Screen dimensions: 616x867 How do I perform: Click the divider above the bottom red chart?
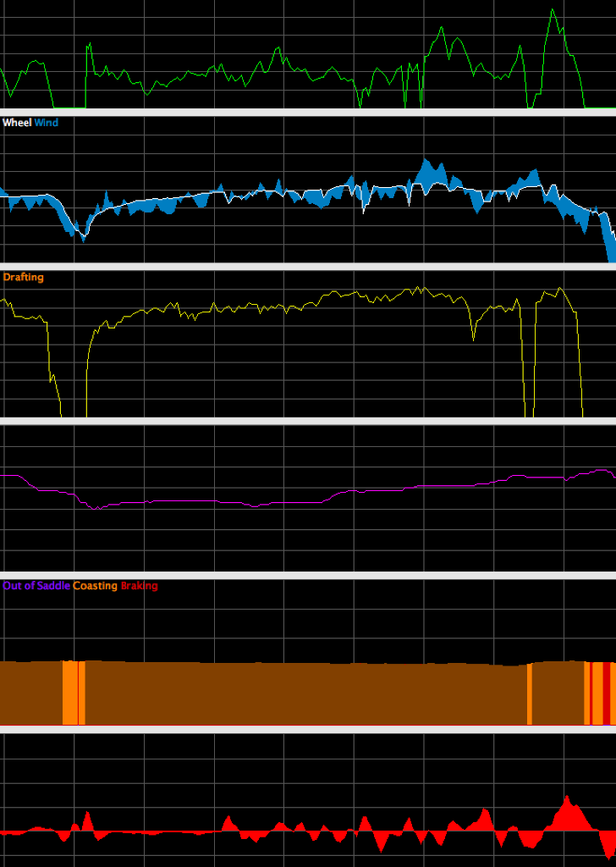pyautogui.click(x=308, y=729)
